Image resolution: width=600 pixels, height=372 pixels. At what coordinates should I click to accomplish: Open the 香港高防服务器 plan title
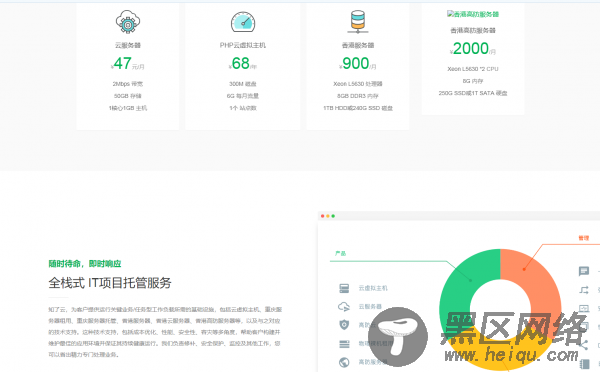click(x=473, y=30)
